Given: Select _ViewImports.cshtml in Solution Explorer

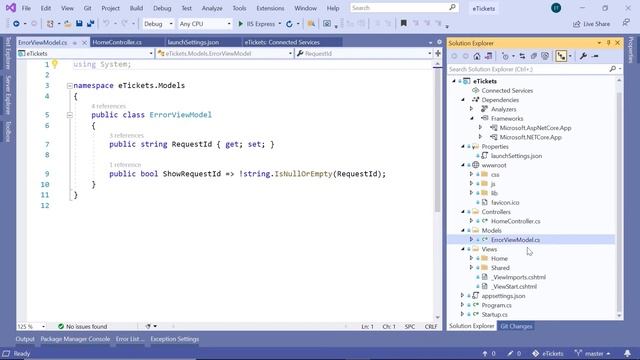Looking at the screenshot, I should click(x=518, y=277).
